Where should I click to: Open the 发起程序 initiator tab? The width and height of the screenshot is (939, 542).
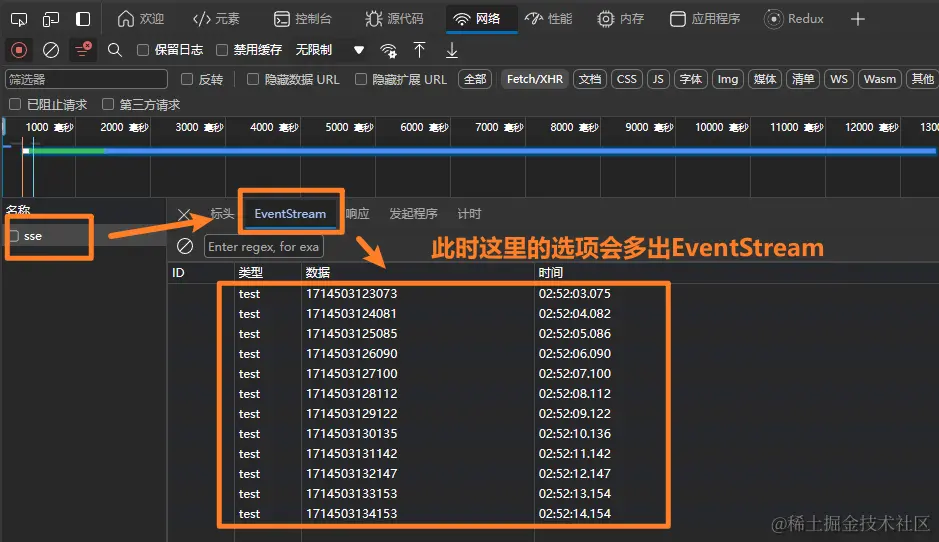click(x=413, y=214)
